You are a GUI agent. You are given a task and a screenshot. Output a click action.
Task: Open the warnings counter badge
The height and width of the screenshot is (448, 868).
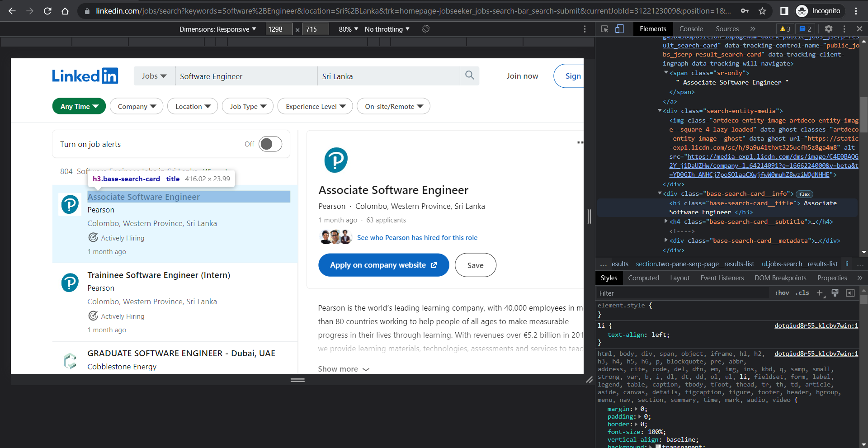click(x=785, y=28)
